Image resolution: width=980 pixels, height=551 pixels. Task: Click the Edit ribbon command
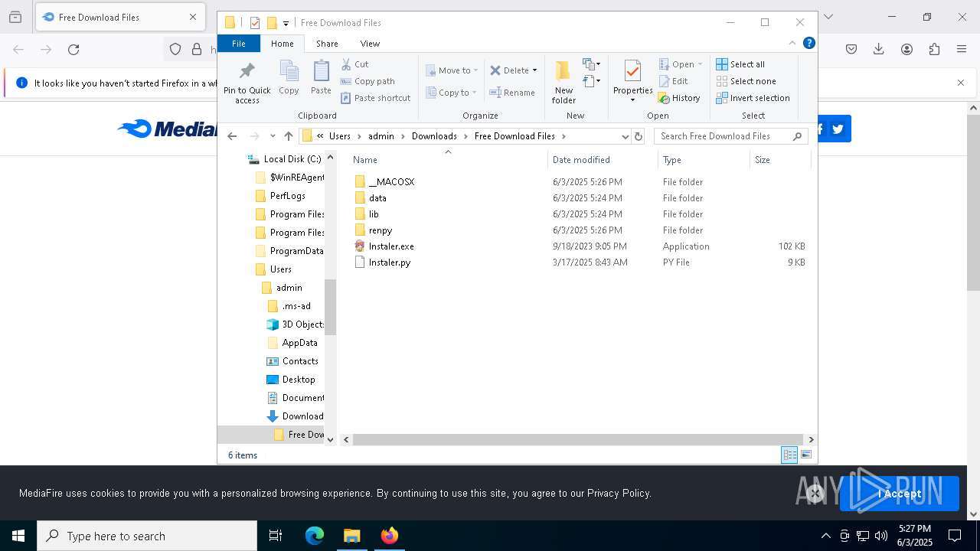[674, 81]
